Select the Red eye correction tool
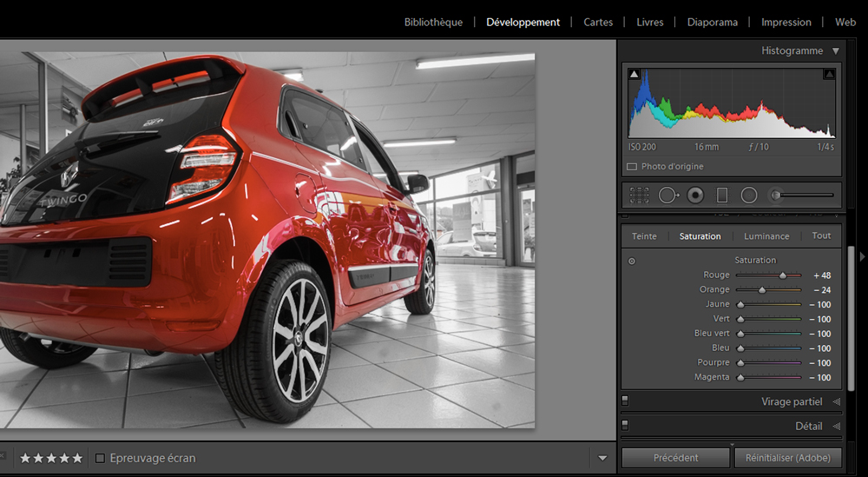 click(695, 195)
